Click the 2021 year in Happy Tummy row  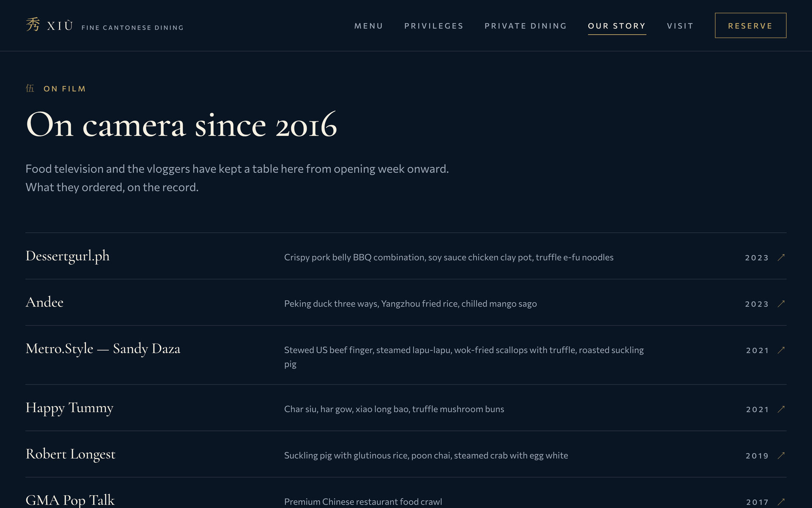tap(757, 409)
